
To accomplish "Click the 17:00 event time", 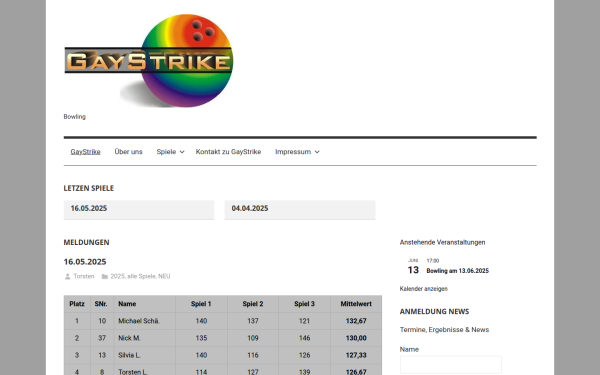I will (433, 261).
